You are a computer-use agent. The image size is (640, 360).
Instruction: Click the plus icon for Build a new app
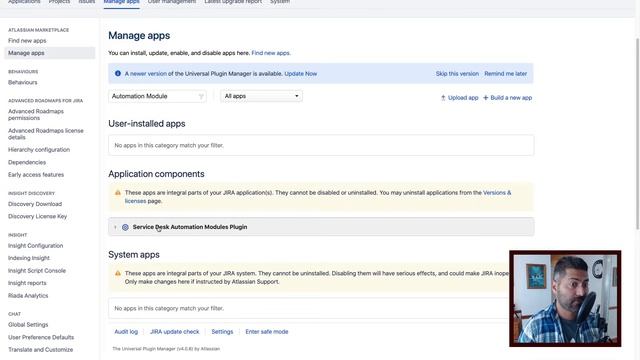pyautogui.click(x=486, y=98)
